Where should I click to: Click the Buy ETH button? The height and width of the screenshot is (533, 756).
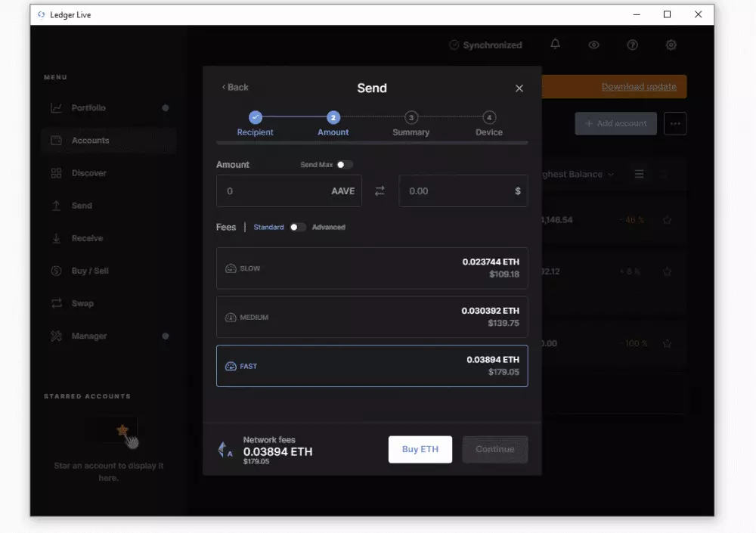[x=420, y=449]
